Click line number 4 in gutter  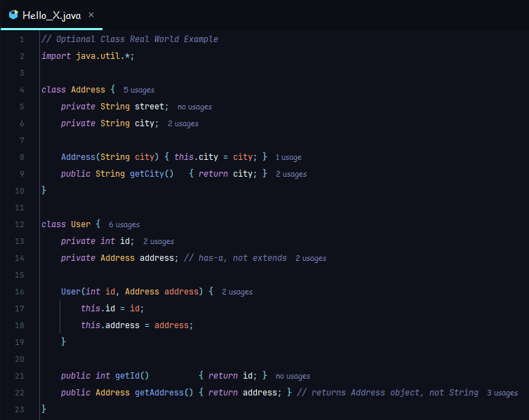pos(22,90)
